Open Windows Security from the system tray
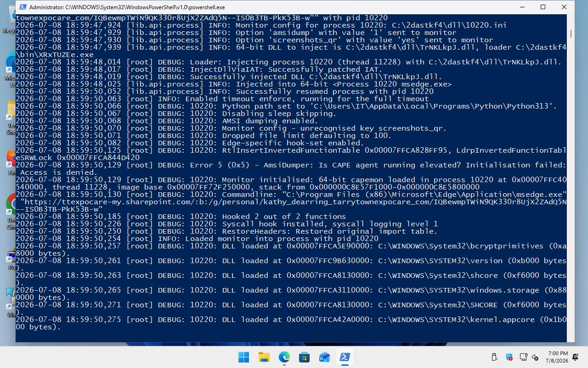This screenshot has width=588, height=368. point(509,357)
